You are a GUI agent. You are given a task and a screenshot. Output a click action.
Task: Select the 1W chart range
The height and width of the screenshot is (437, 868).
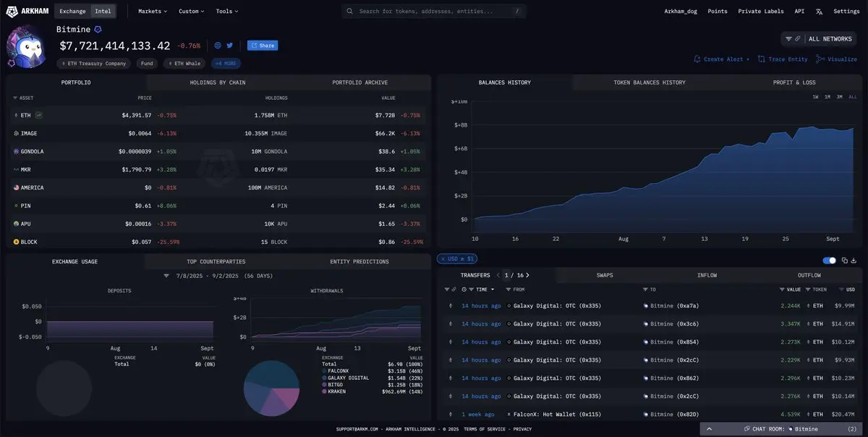click(x=815, y=97)
